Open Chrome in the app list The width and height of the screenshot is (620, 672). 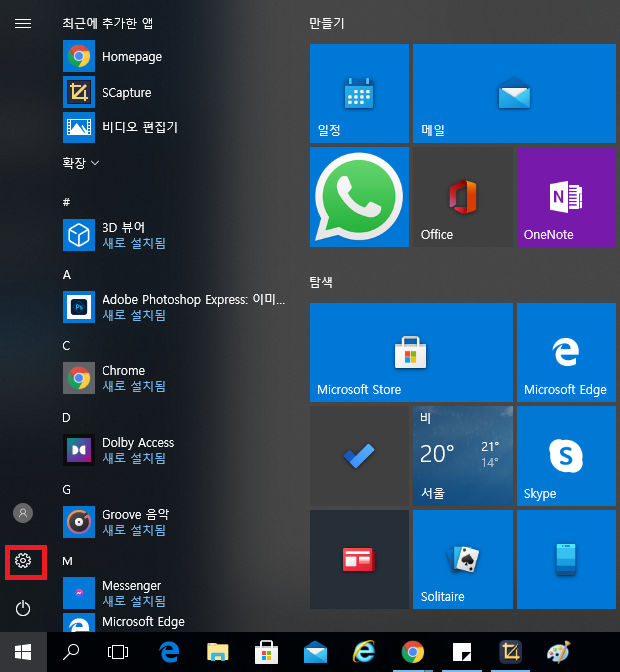[x=114, y=378]
